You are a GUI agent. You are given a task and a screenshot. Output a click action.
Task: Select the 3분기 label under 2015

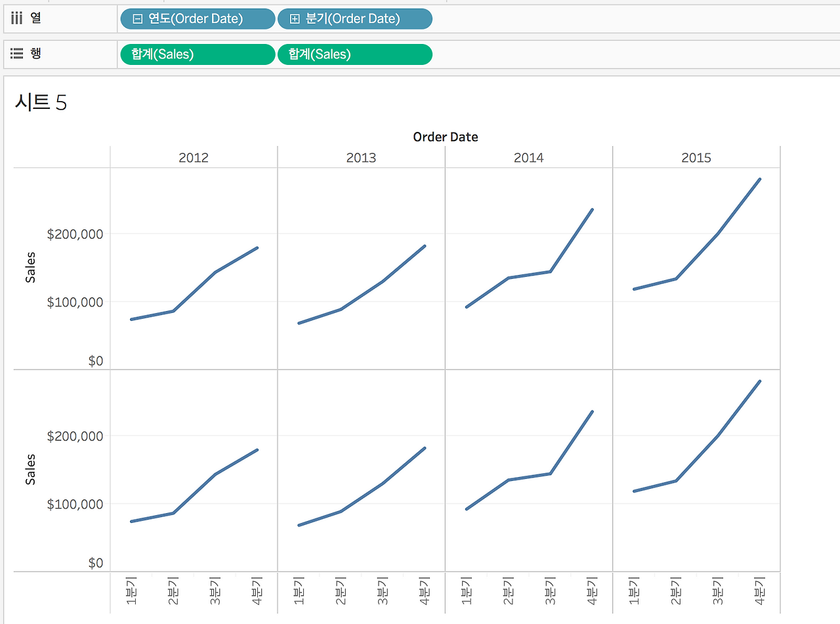tap(718, 591)
